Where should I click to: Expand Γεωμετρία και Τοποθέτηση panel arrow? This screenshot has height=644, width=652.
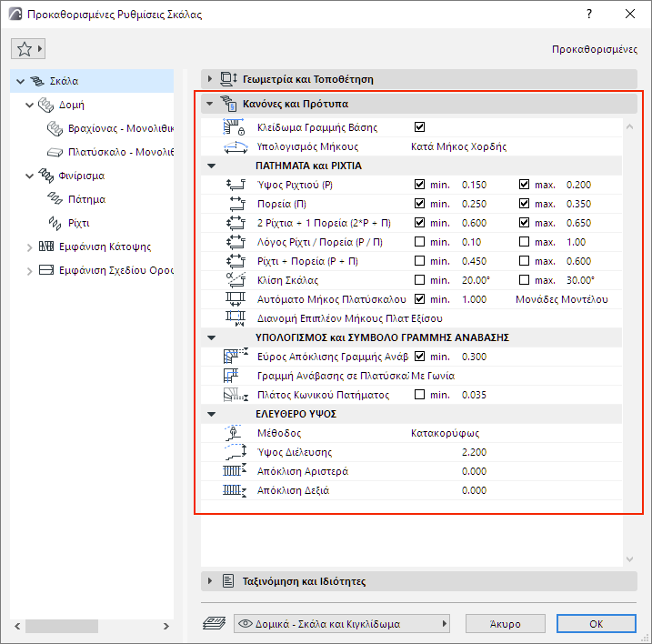(x=209, y=78)
